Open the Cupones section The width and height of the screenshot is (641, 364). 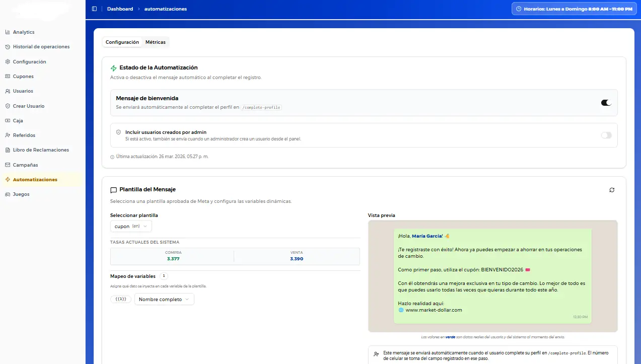click(x=42, y=77)
